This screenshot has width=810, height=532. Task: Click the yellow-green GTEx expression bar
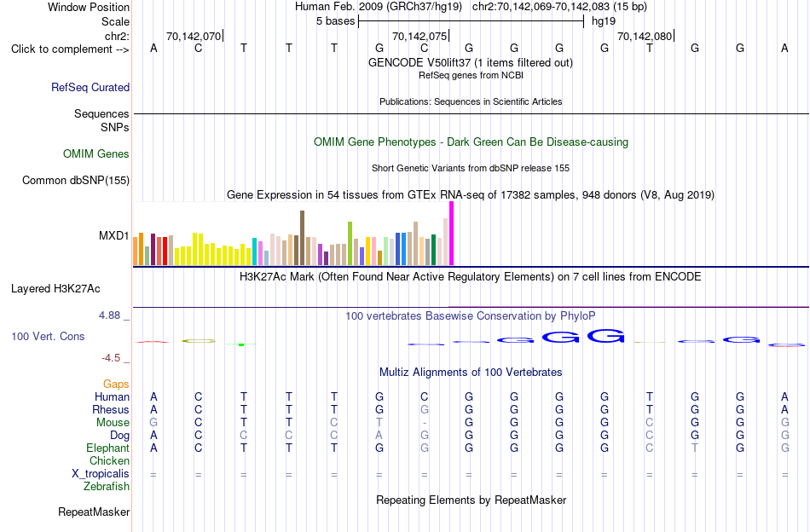350,244
